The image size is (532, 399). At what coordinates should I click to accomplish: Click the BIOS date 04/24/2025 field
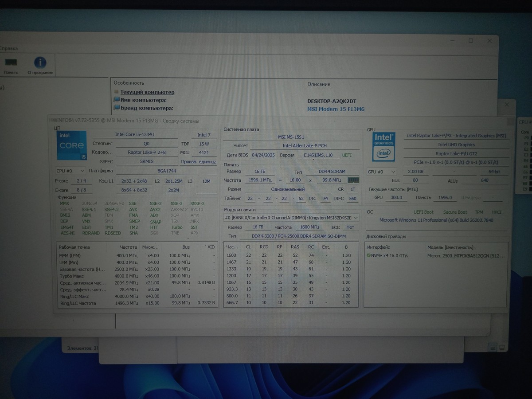(264, 156)
